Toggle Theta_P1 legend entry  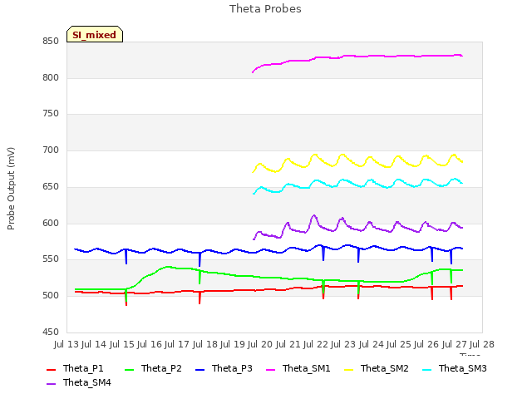click(x=75, y=368)
